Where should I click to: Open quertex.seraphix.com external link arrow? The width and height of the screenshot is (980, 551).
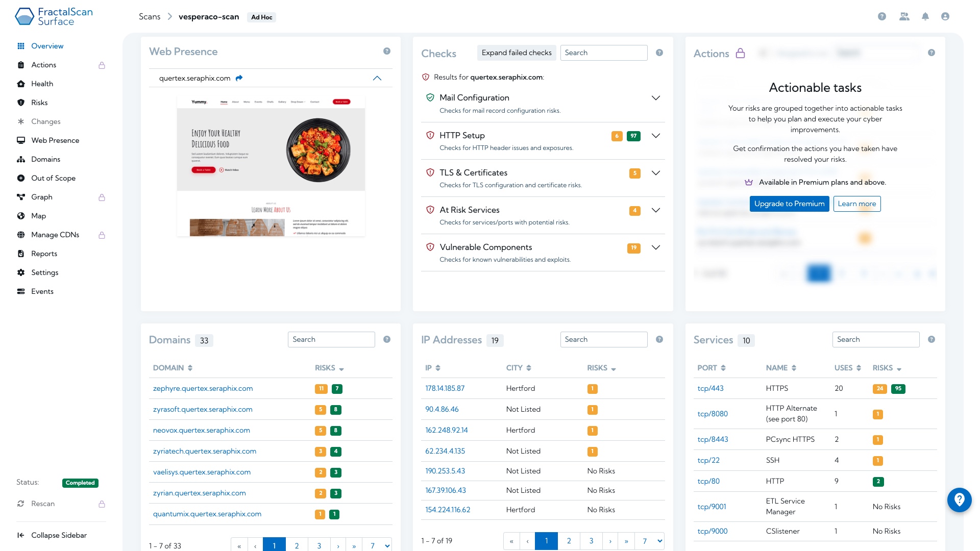click(x=239, y=78)
